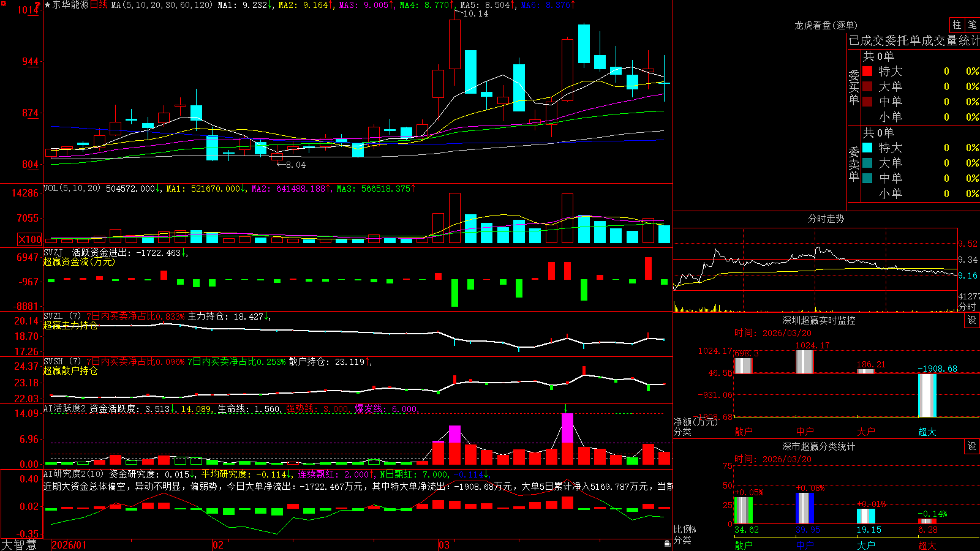The height and width of the screenshot is (551, 980).
Task: Click the 散户 bar labeled 698.3 in 深圳超赢实时监控
Action: click(x=743, y=365)
